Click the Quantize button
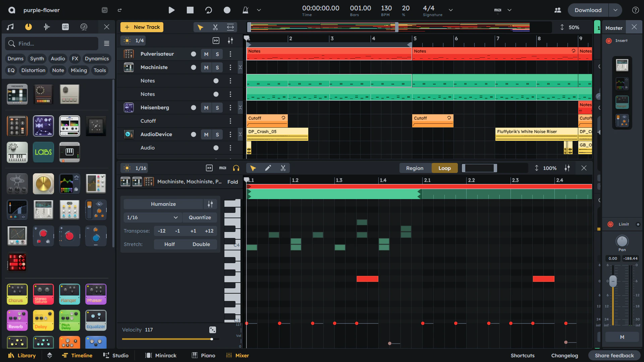Image resolution: width=644 pixels, height=362 pixels. 200,217
